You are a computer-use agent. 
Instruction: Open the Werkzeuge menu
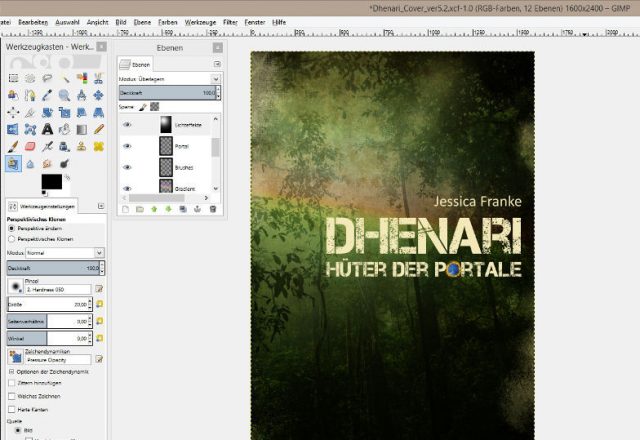200,22
